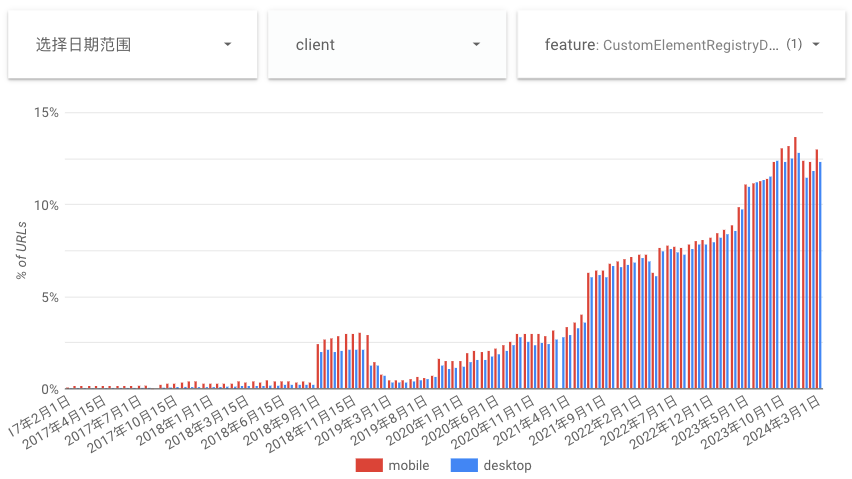Click the 2018年1月1日 x-axis label
The image size is (852, 479).
click(x=175, y=420)
